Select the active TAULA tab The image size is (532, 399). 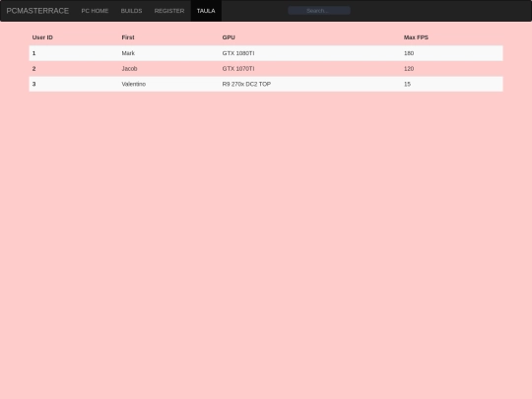206,11
